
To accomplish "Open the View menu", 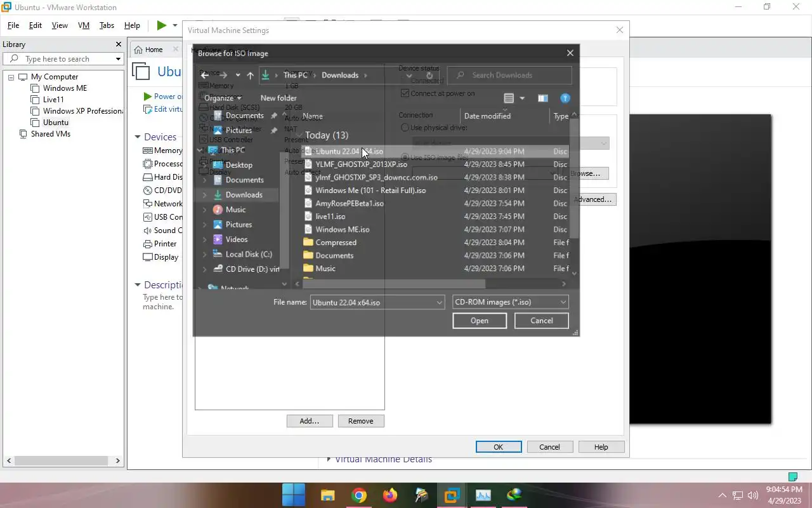I will coord(60,25).
